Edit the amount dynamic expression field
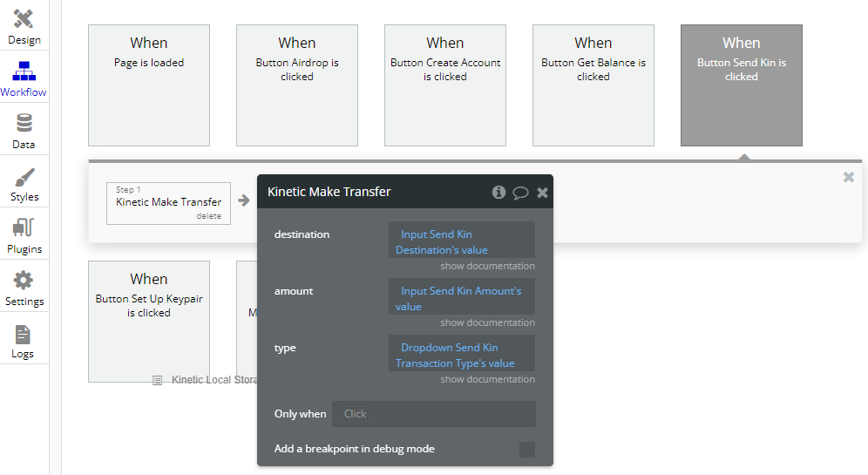 tap(461, 298)
